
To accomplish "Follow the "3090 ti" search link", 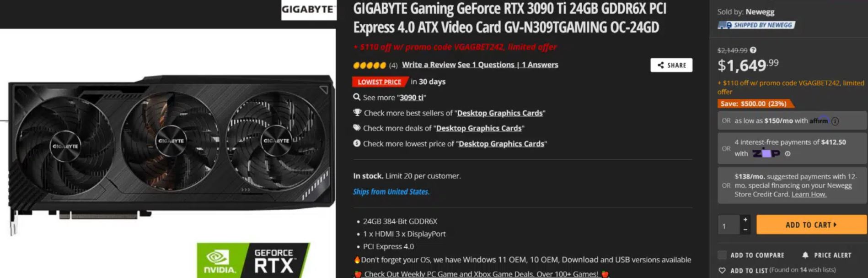I will [x=412, y=98].
